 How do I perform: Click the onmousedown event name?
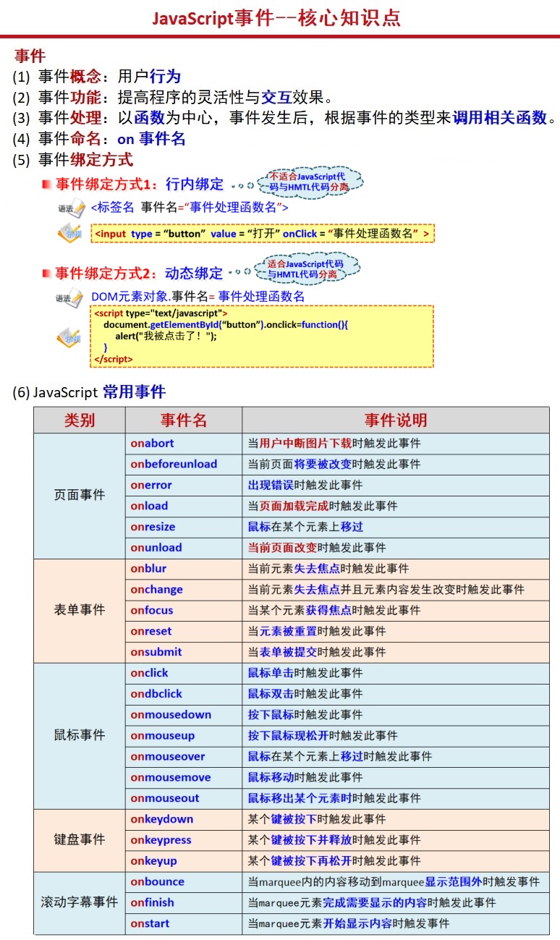click(171, 715)
